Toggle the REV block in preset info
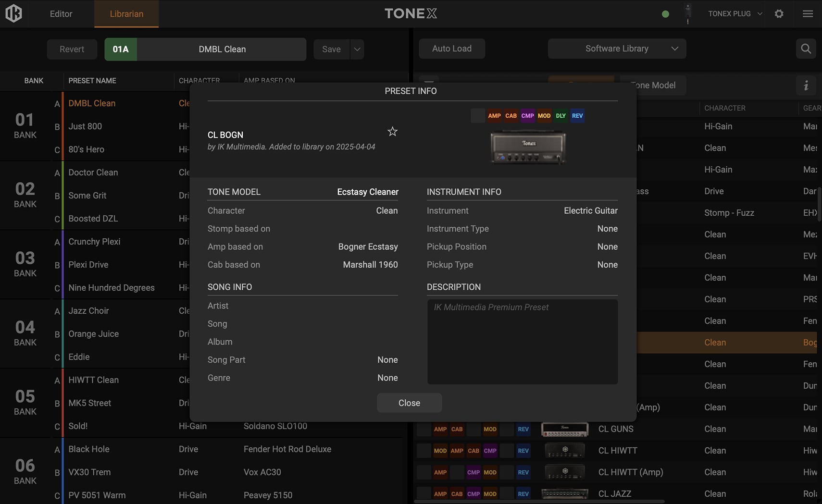Screen dimensions: 822x504 coord(577,116)
